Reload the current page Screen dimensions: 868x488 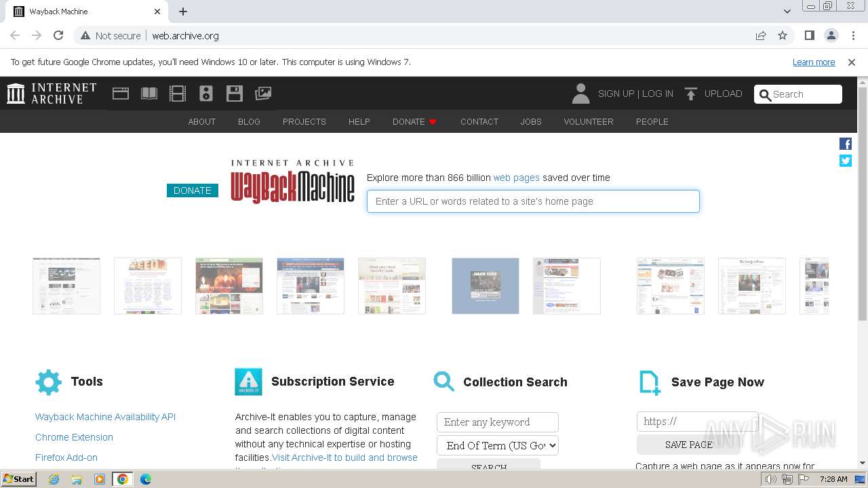[58, 35]
